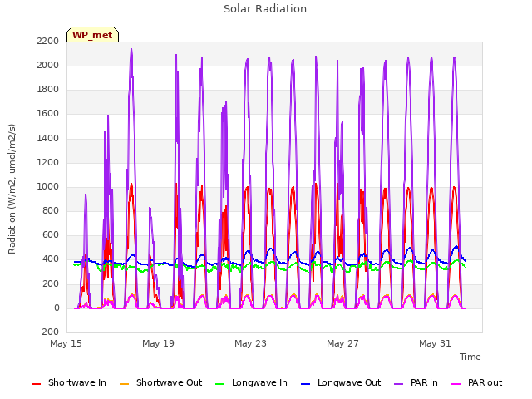
Task: Click the Radiation y-axis label
Action: click(x=12, y=189)
